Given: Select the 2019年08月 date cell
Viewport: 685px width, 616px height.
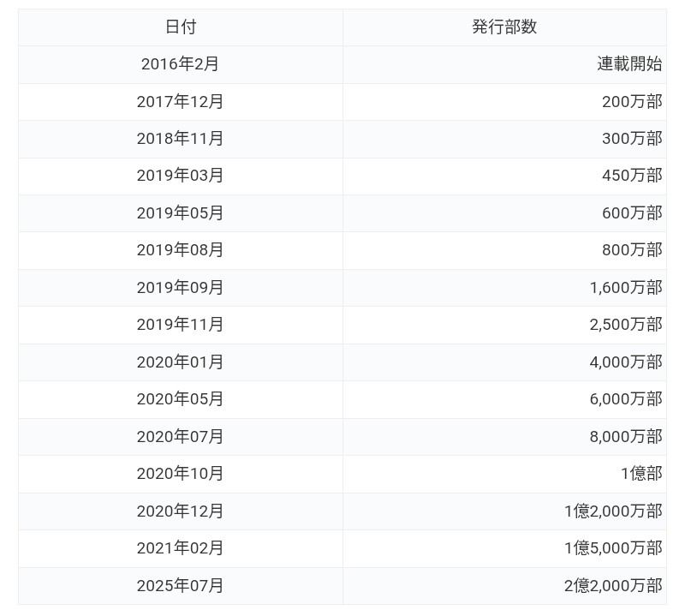Looking at the screenshot, I should tap(180, 250).
